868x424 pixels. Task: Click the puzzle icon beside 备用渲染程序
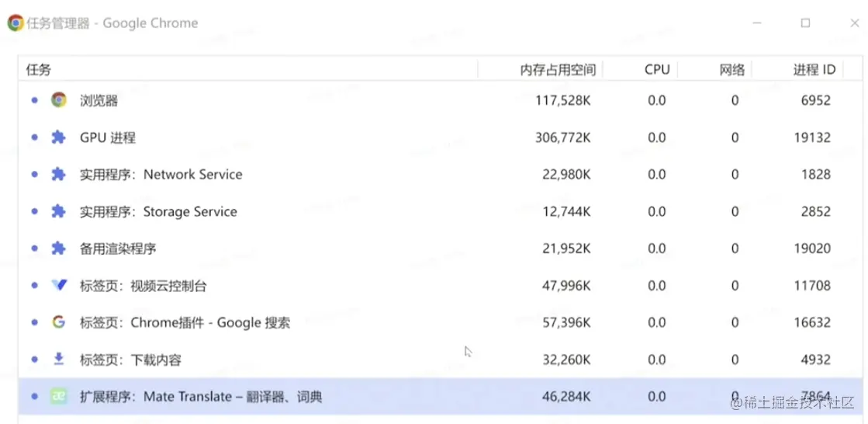coord(59,248)
